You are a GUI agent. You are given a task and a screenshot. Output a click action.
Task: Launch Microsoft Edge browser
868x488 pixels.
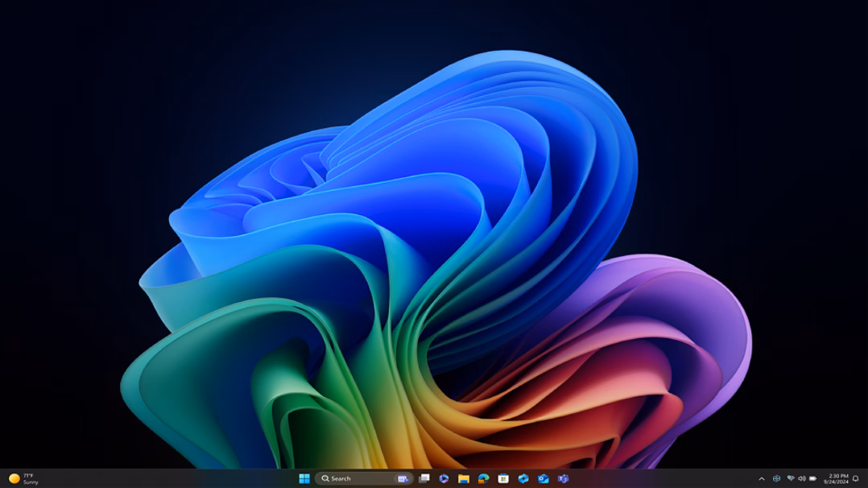click(x=484, y=478)
